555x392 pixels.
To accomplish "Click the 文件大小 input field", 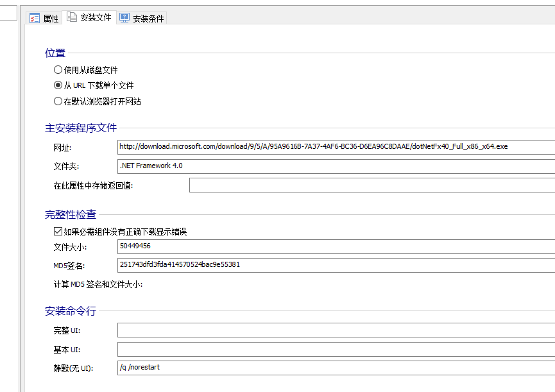I will tap(336, 246).
